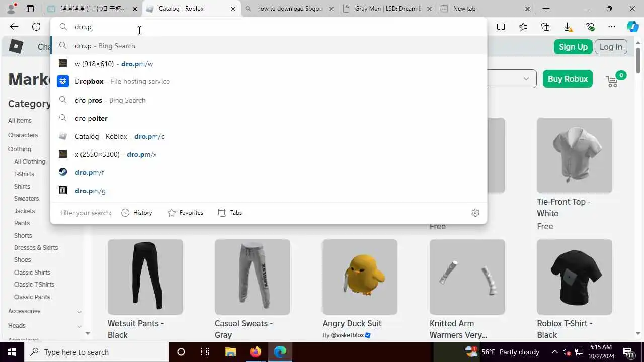Select the dro polter suggestion

pyautogui.click(x=269, y=118)
